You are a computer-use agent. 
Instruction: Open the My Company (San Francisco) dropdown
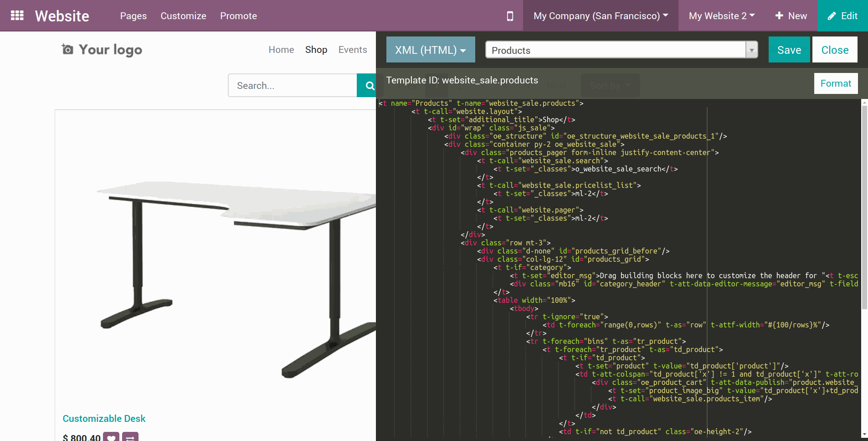[600, 16]
